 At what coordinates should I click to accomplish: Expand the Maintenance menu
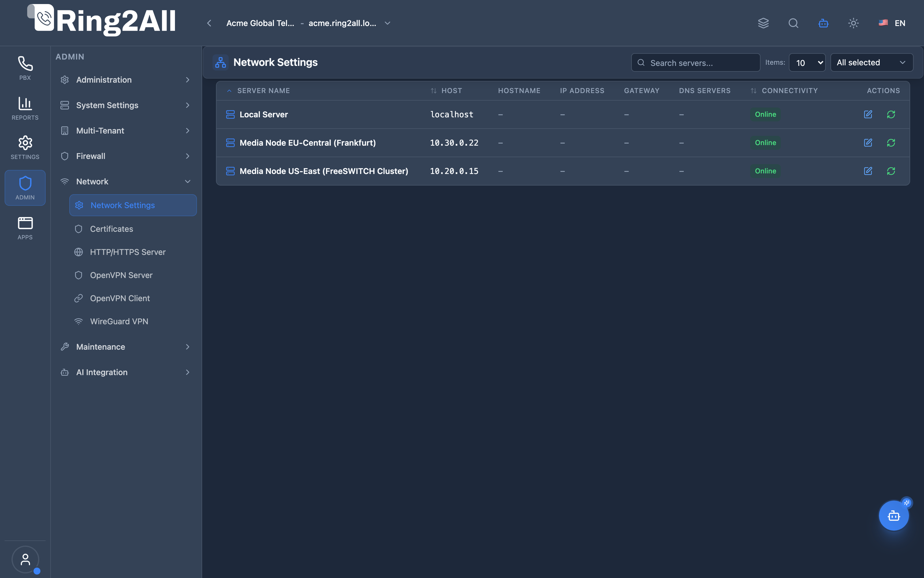[x=125, y=347]
